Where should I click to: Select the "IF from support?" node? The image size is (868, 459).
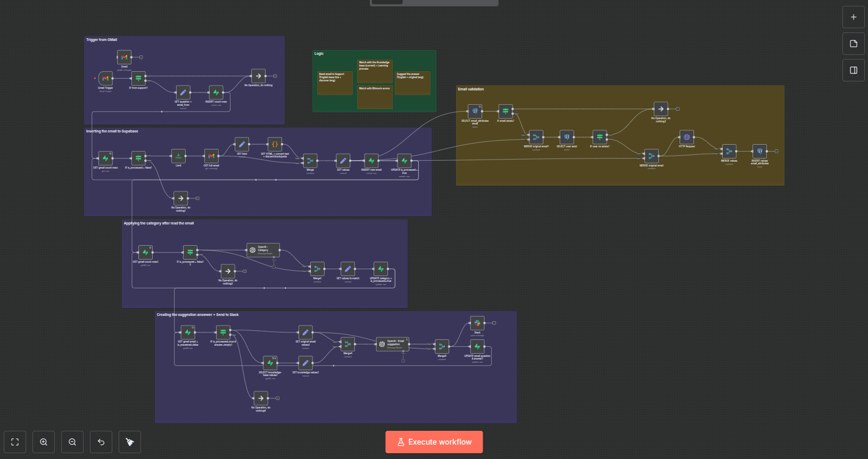[x=138, y=79]
